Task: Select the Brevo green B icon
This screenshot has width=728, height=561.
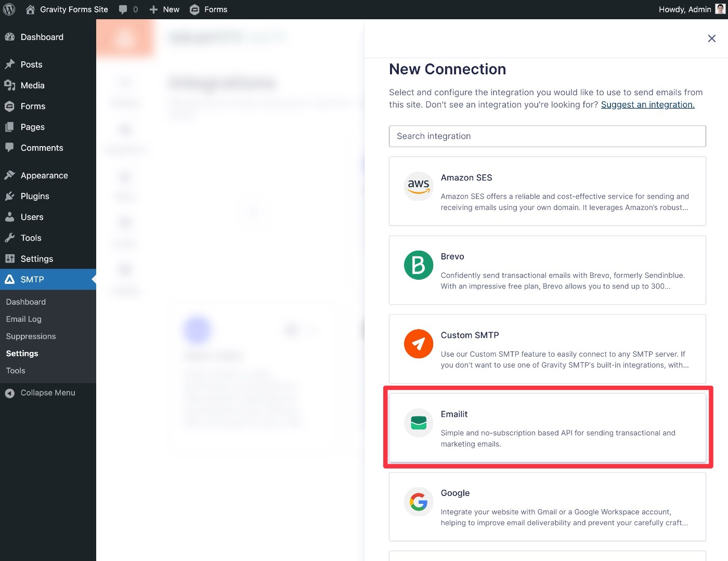Action: point(418,265)
